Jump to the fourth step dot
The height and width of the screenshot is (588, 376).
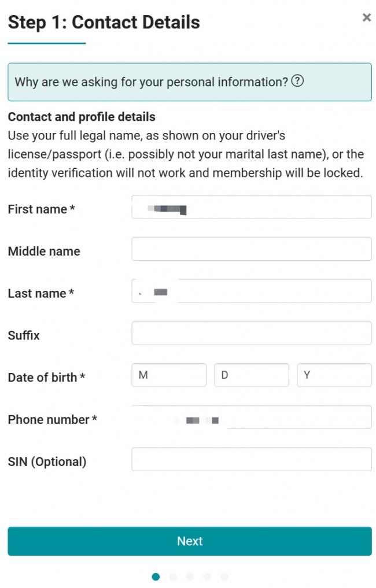[207, 576]
